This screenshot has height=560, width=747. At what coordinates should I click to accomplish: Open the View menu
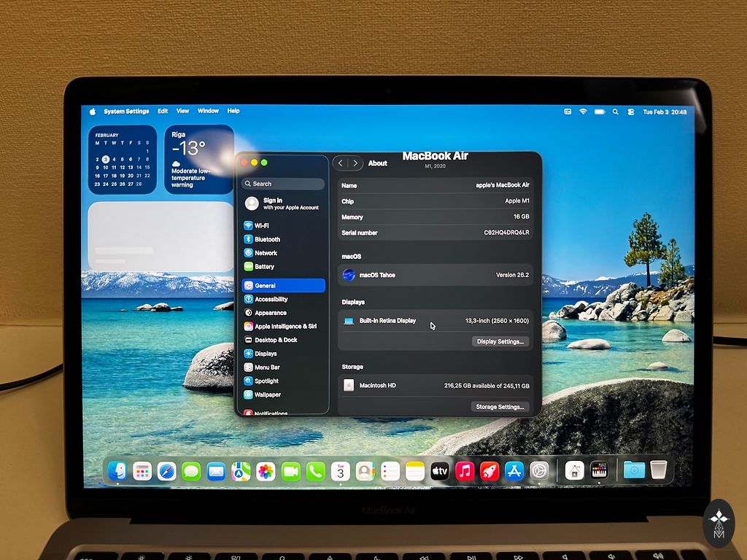(182, 112)
